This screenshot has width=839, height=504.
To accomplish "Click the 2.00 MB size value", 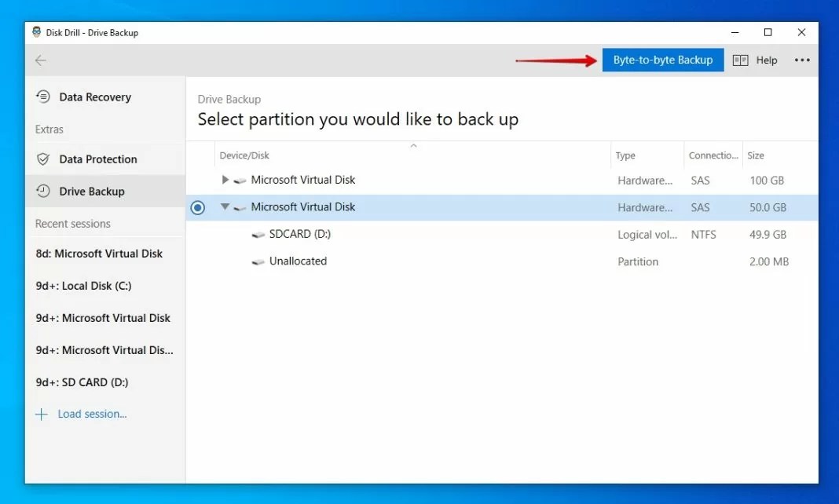I will coord(769,261).
